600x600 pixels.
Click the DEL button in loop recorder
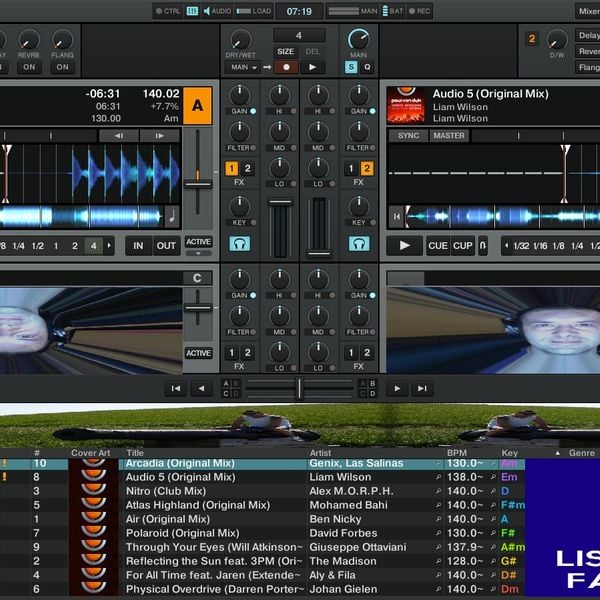(312, 51)
